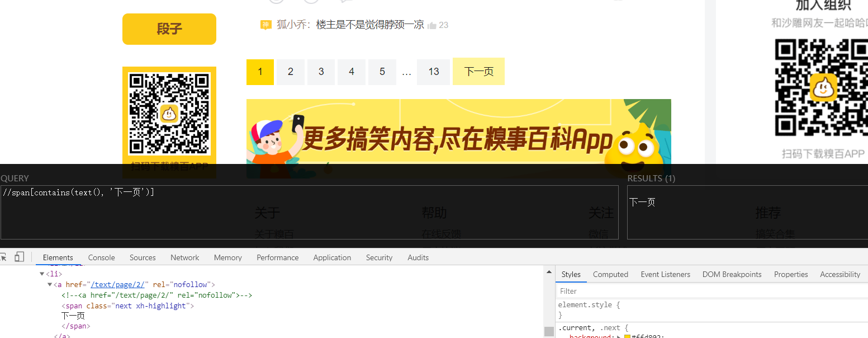Open the Network panel in DevTools
Image resolution: width=868 pixels, height=338 pixels.
184,257
